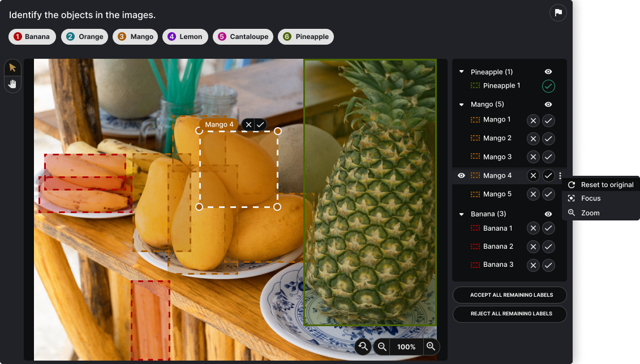Screen dimensions: 640x364
Task: Reject Banana 1 label
Action: (533, 228)
